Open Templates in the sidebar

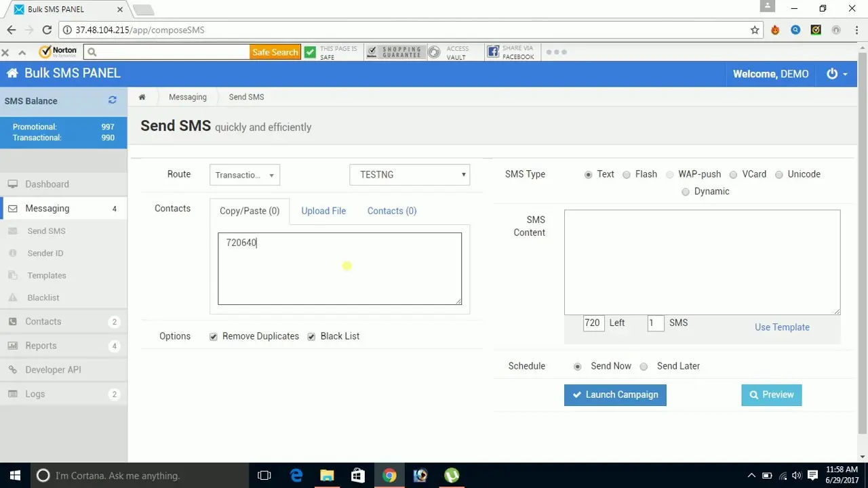tap(47, 275)
